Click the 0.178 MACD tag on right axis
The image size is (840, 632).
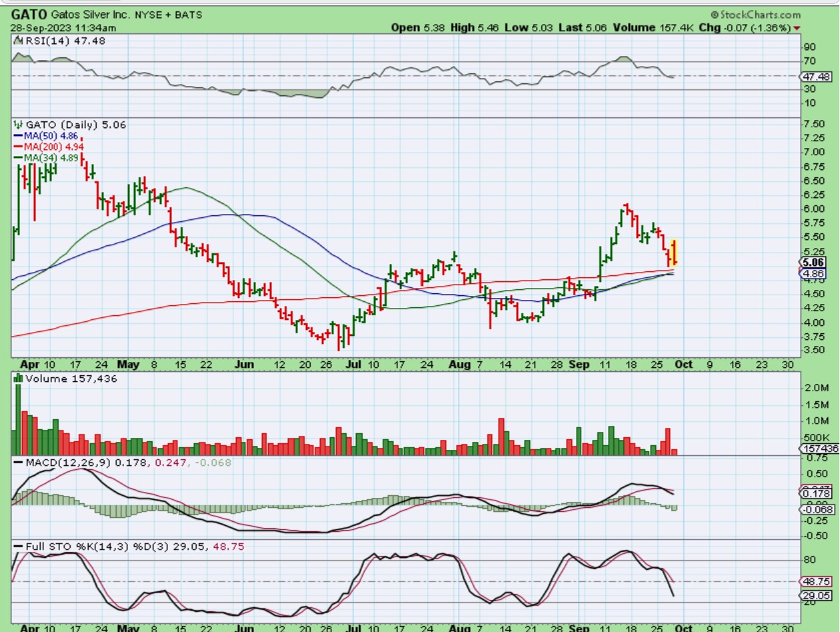(816, 494)
